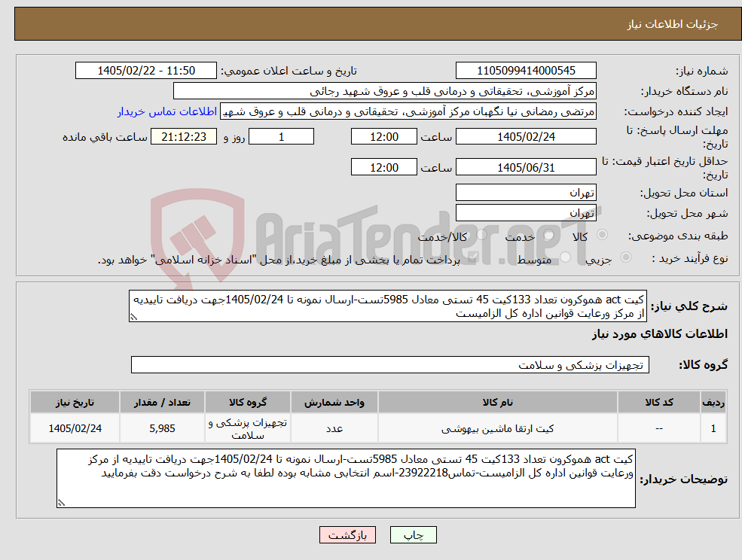Click resize handle of need description box

133,318
